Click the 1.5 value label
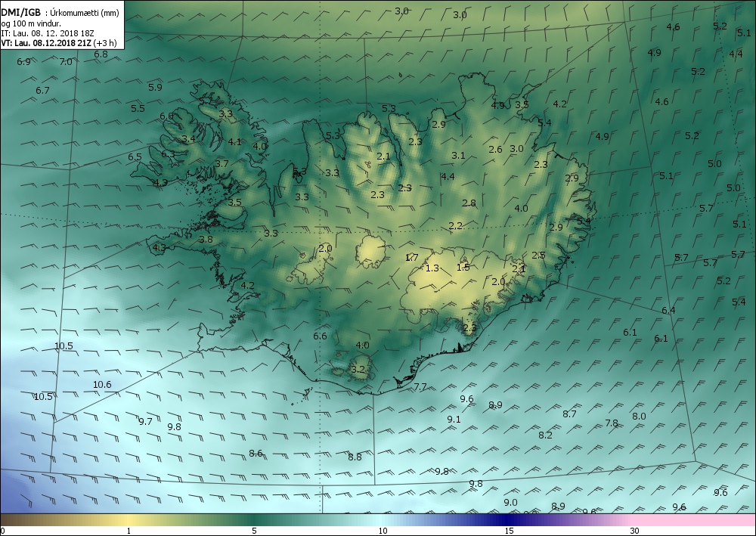 (463, 267)
